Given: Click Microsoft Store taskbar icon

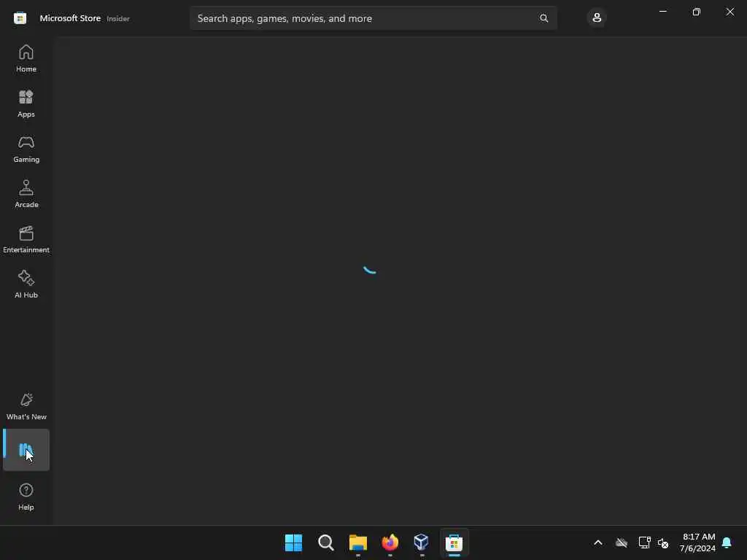Looking at the screenshot, I should pyautogui.click(x=454, y=542).
